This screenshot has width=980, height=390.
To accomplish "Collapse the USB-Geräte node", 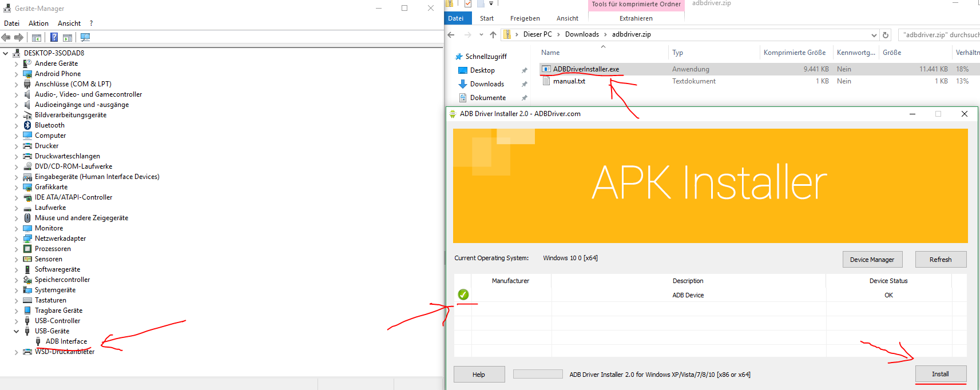I will click(16, 331).
